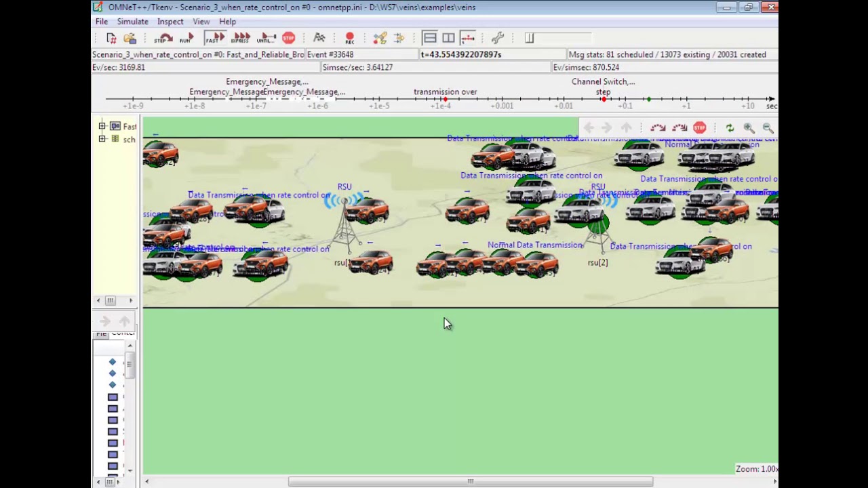Screen dimensions: 868x488
Task: Click the load NED file folder icon
Action: (130, 39)
